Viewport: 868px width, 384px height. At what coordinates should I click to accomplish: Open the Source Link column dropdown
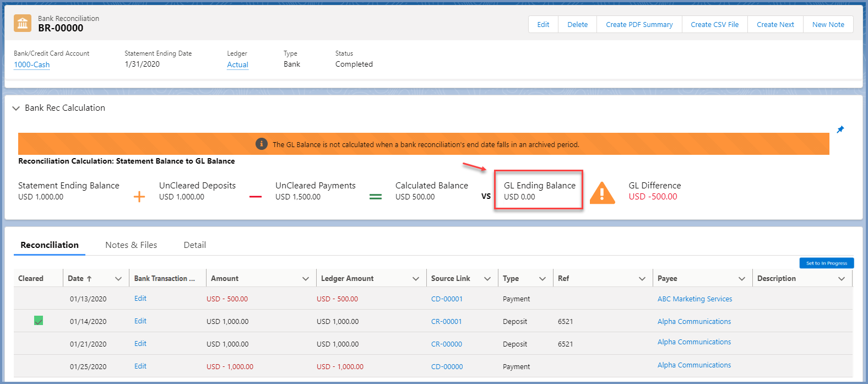tap(487, 279)
